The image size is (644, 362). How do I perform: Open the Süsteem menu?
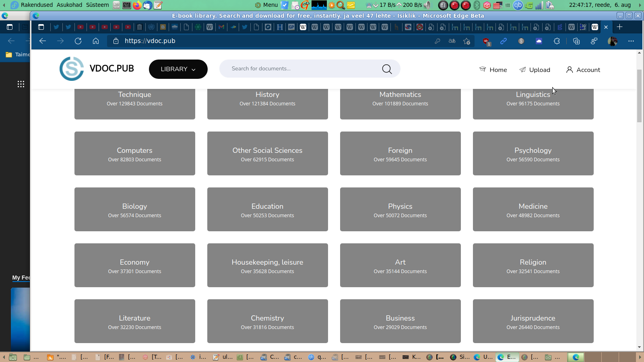97,5
